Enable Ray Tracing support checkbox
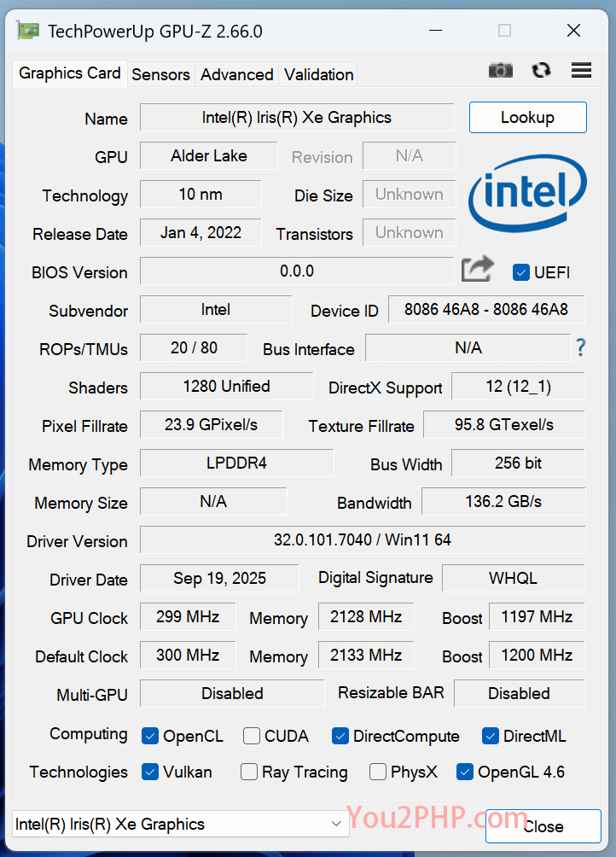616x857 pixels. (x=248, y=772)
